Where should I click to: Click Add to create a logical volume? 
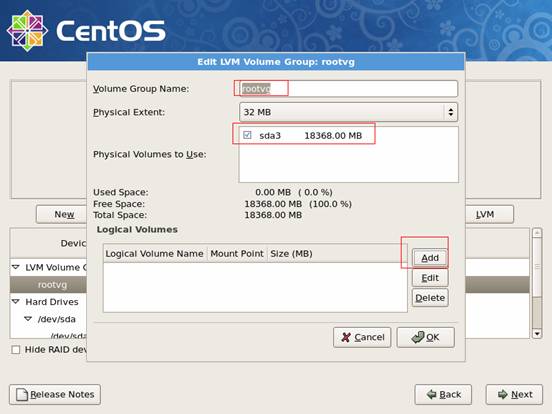click(430, 258)
